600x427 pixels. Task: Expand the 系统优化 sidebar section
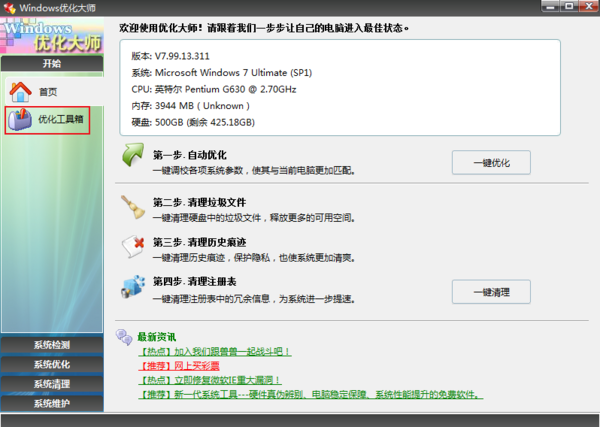tap(51, 364)
